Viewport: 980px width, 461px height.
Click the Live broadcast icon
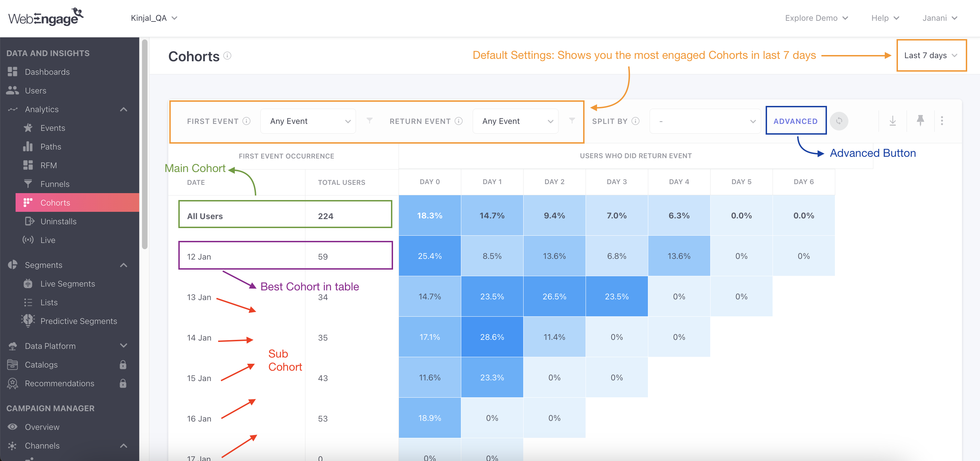coord(28,239)
